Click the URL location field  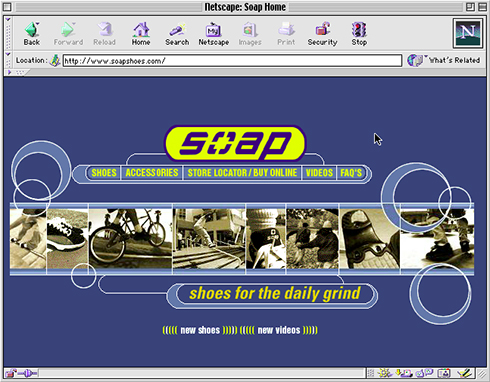(x=232, y=61)
